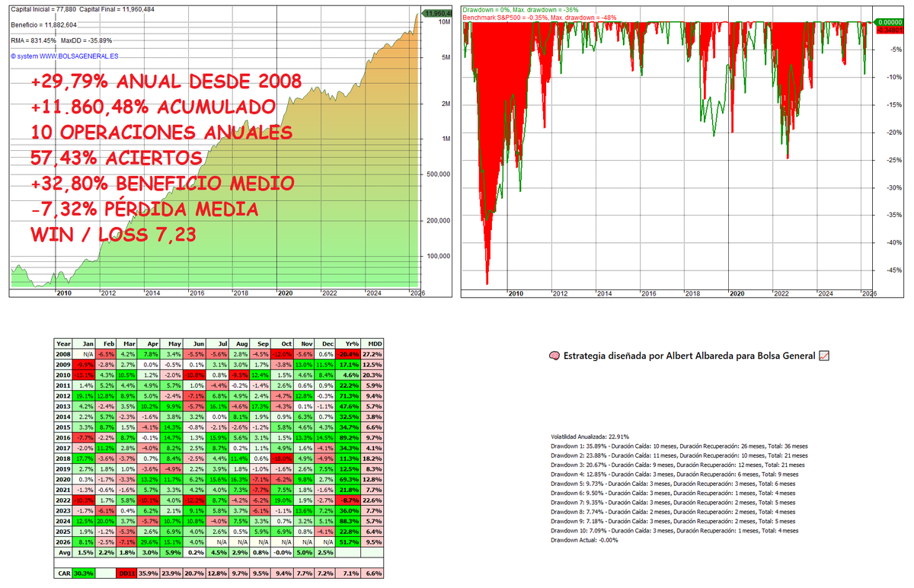Click the 2024 Yr% cell '88.3%'

tap(348, 522)
